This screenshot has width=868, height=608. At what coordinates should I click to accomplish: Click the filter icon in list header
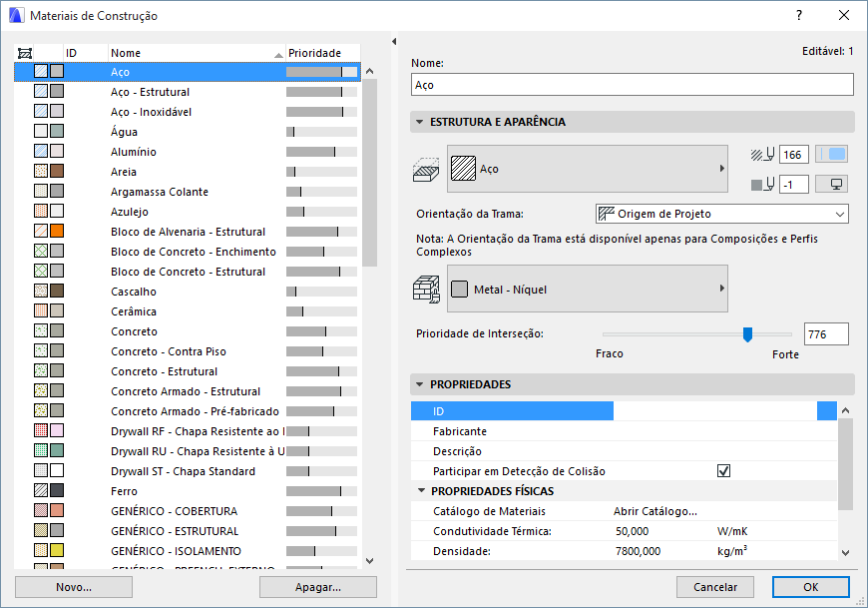[x=24, y=53]
